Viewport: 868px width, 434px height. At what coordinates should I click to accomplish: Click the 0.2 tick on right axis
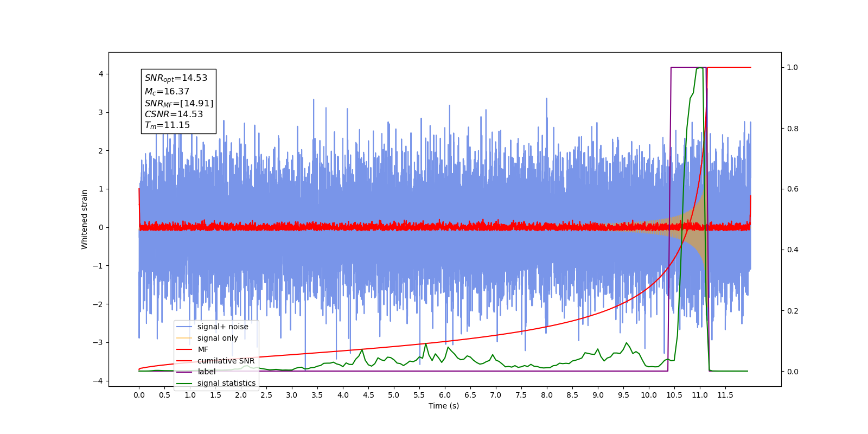click(793, 311)
